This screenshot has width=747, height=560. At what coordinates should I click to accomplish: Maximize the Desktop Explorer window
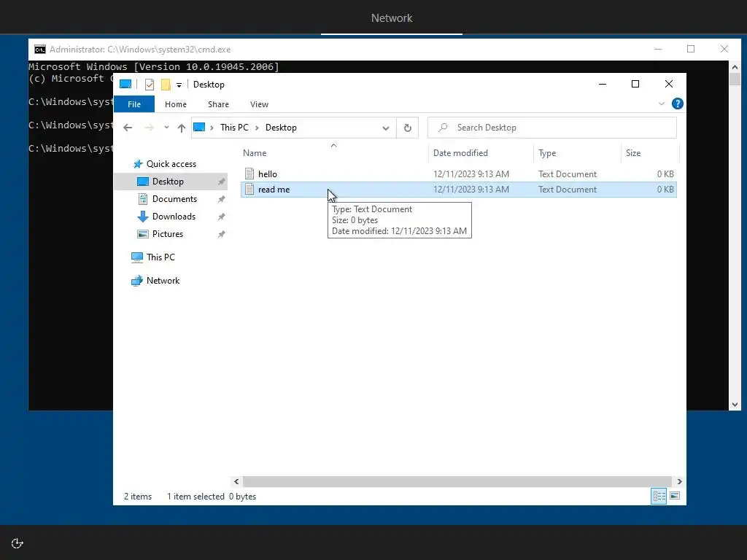click(x=635, y=85)
